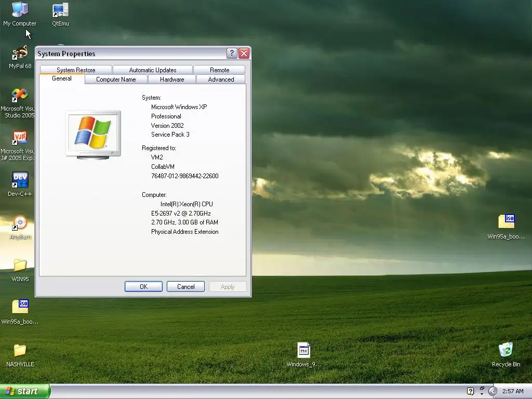Click the disabled Apply button
The width and height of the screenshot is (532, 399).
[228, 287]
